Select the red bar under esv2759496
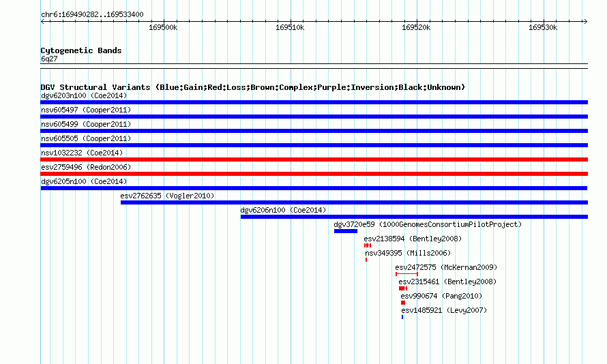The image size is (607, 364). pyautogui.click(x=314, y=174)
